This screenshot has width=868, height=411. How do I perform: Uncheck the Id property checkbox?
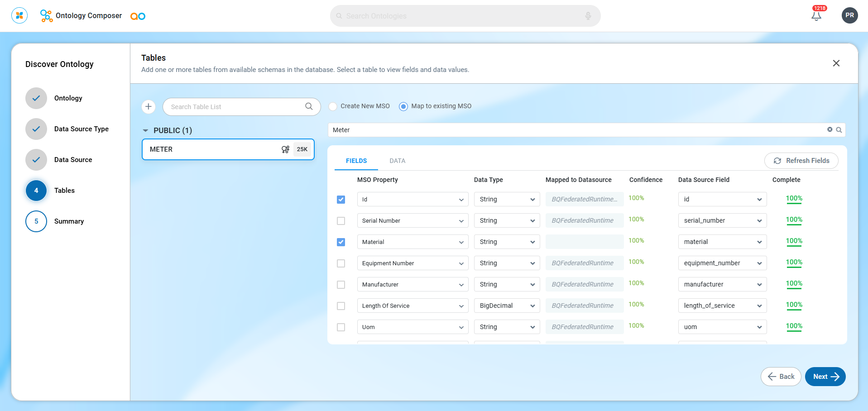coord(341,200)
